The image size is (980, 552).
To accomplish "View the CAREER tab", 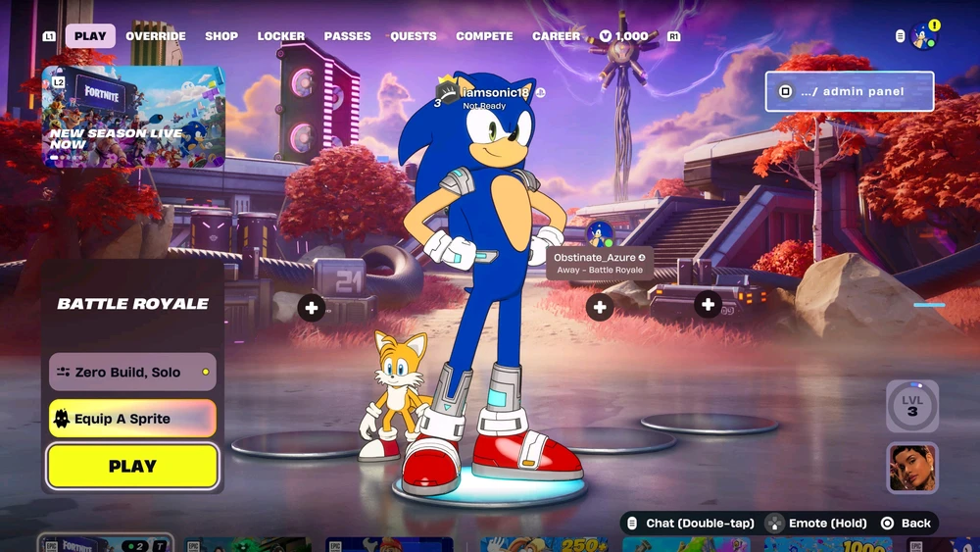I will (556, 36).
